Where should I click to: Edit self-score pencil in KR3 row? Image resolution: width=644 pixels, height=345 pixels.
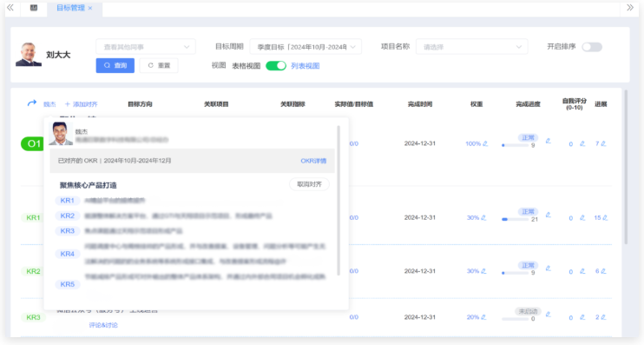tap(582, 317)
